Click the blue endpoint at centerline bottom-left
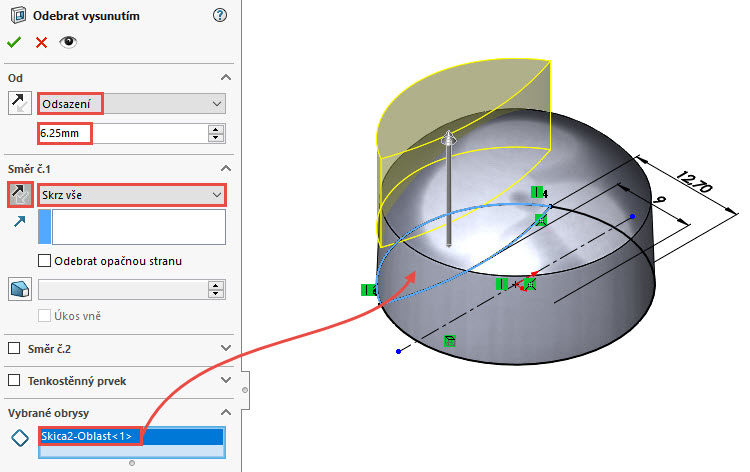The height and width of the screenshot is (472, 750). point(398,351)
